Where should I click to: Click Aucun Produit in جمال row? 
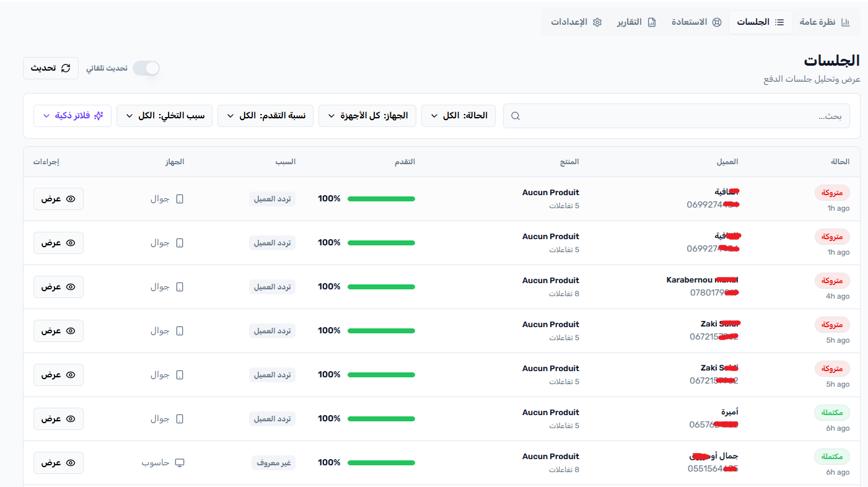coord(551,456)
